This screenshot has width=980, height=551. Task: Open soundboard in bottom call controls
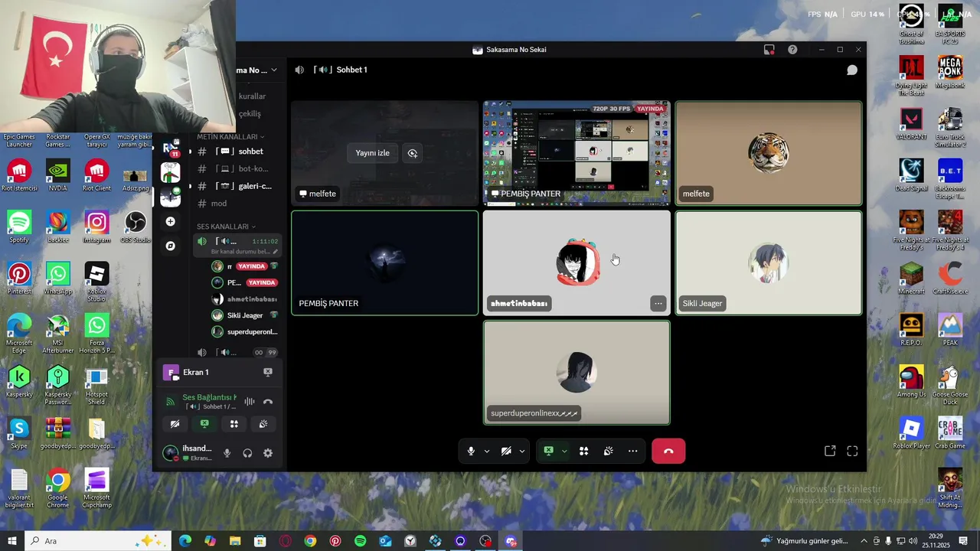pos(609,452)
